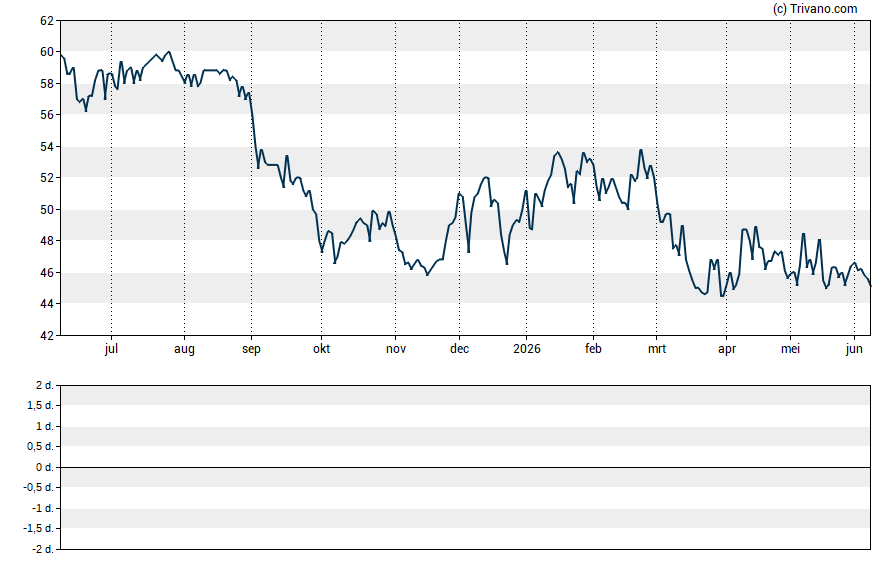Click the '56' price axis label
888x565 pixels.
(x=47, y=115)
